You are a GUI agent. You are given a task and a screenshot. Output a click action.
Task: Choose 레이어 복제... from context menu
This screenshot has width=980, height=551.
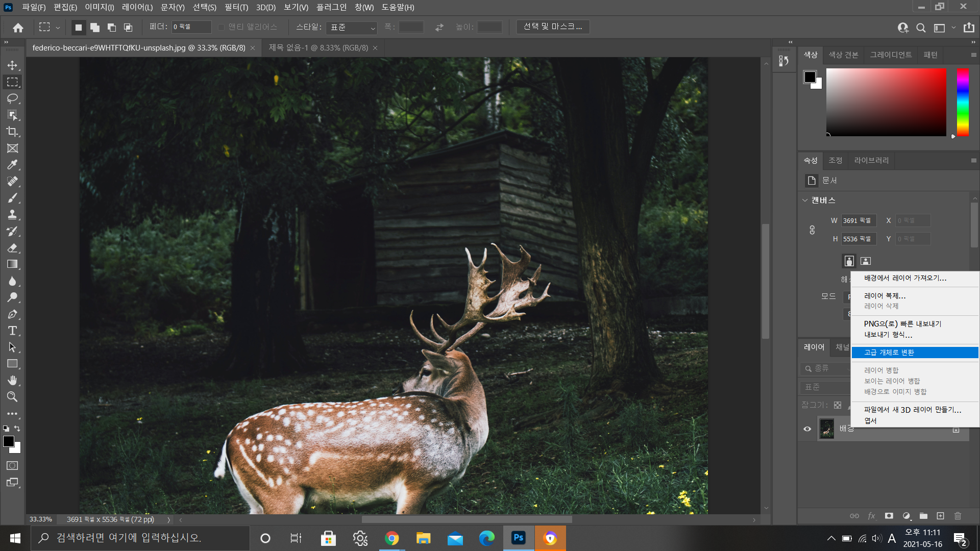tap(915, 296)
